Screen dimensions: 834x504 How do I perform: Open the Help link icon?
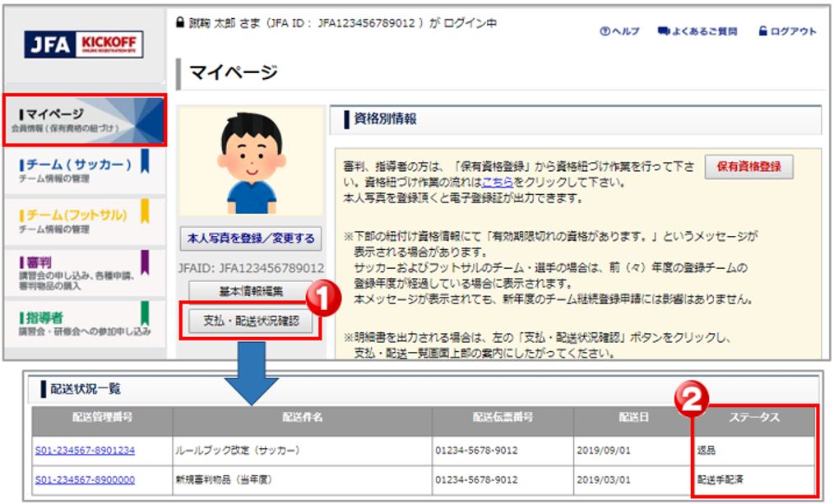click(605, 31)
